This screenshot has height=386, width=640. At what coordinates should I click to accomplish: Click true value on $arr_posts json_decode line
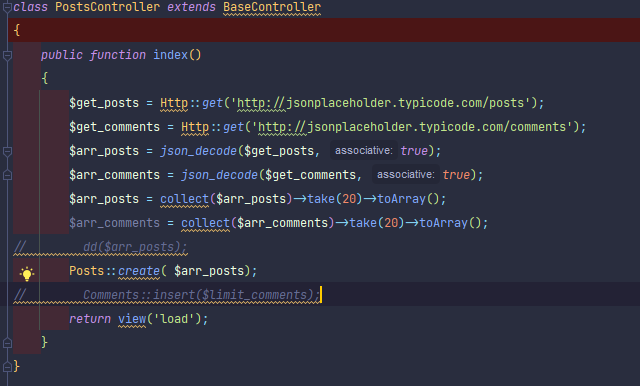[414, 151]
